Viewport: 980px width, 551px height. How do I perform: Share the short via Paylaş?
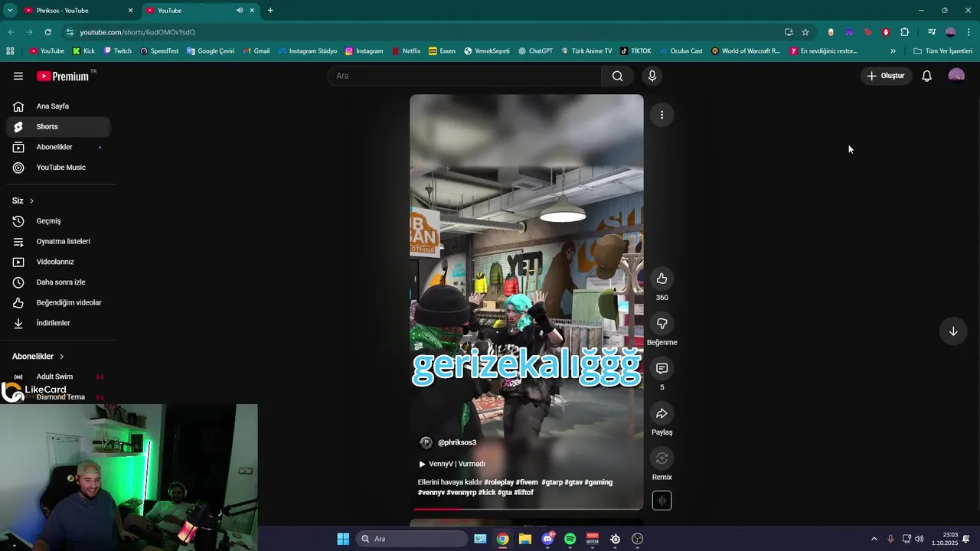click(x=661, y=414)
